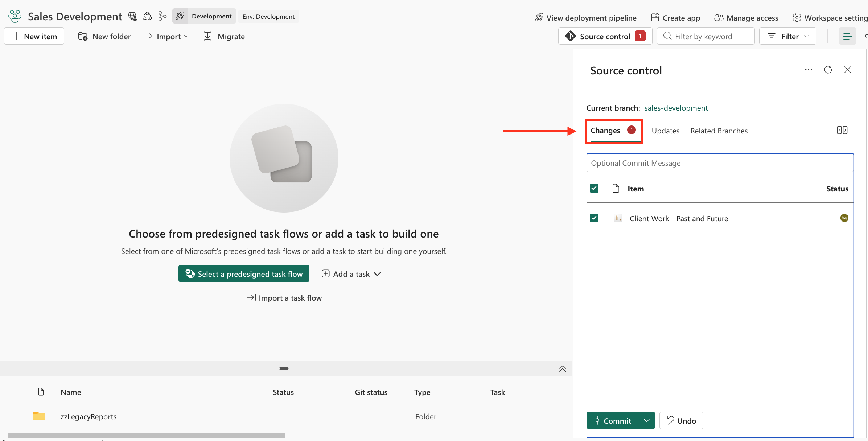Click the New item button

34,36
